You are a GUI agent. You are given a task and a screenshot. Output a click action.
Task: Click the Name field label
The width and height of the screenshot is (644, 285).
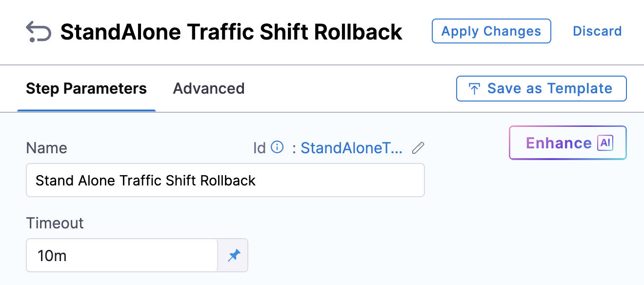(46, 148)
